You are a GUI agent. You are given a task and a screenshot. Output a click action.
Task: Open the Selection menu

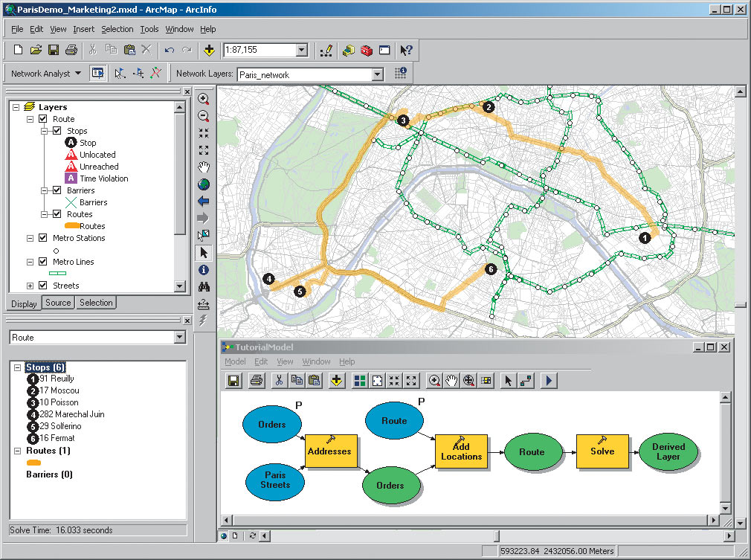[x=117, y=29]
